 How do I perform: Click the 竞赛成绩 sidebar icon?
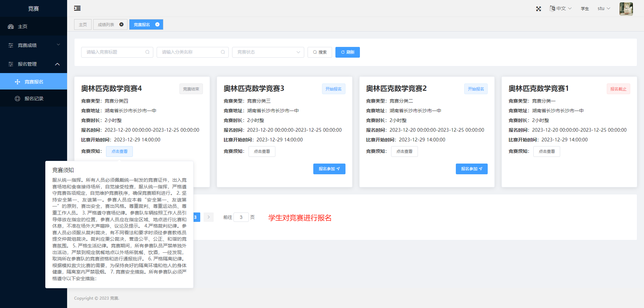click(10, 45)
